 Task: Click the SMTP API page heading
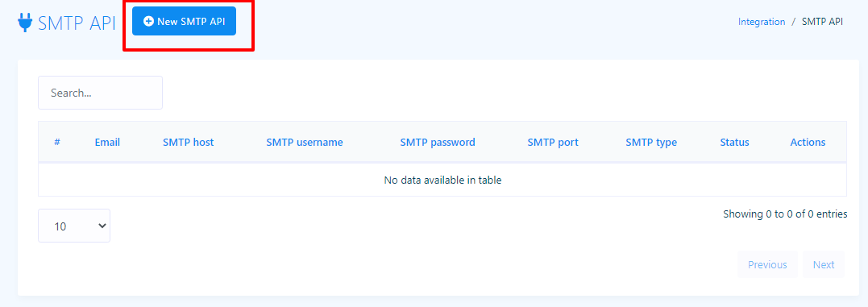77,23
